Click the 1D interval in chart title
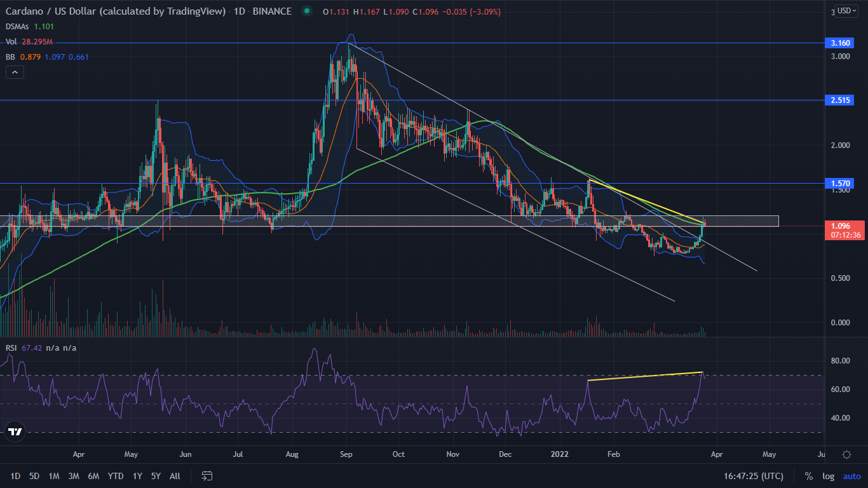The image size is (868, 488). coord(240,11)
